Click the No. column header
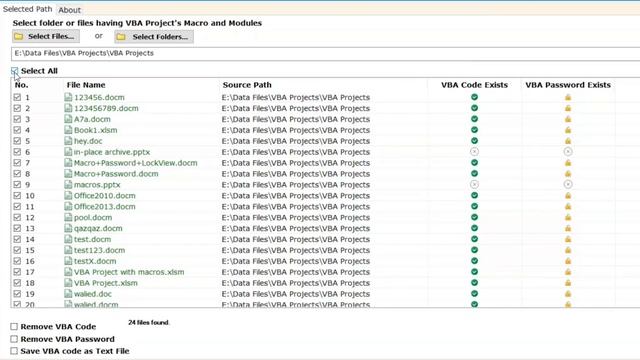 coord(22,85)
